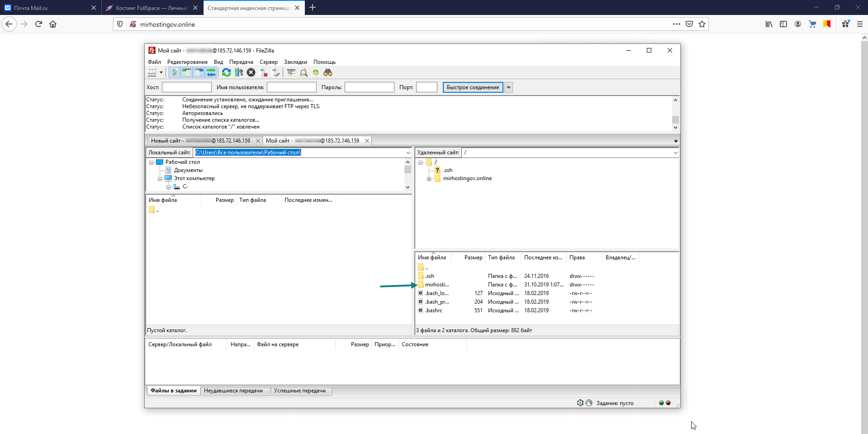Open the Файл menu
This screenshot has height=434, width=868.
(x=154, y=62)
